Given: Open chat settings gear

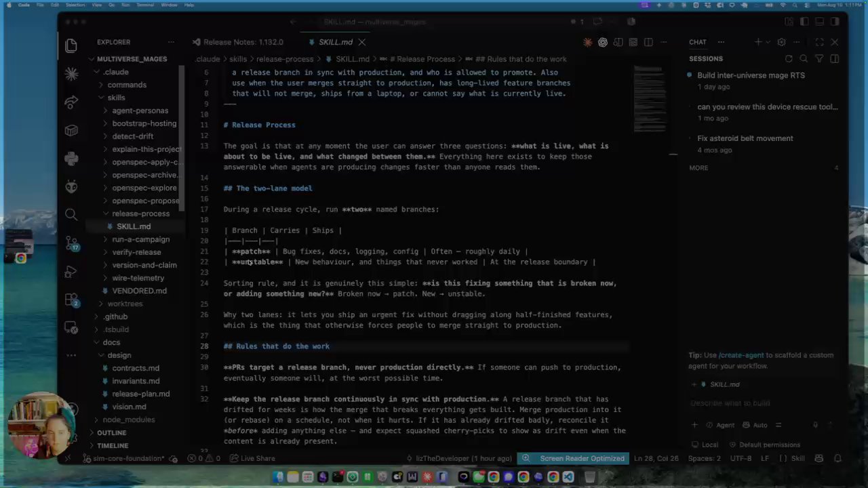Looking at the screenshot, I should point(781,42).
